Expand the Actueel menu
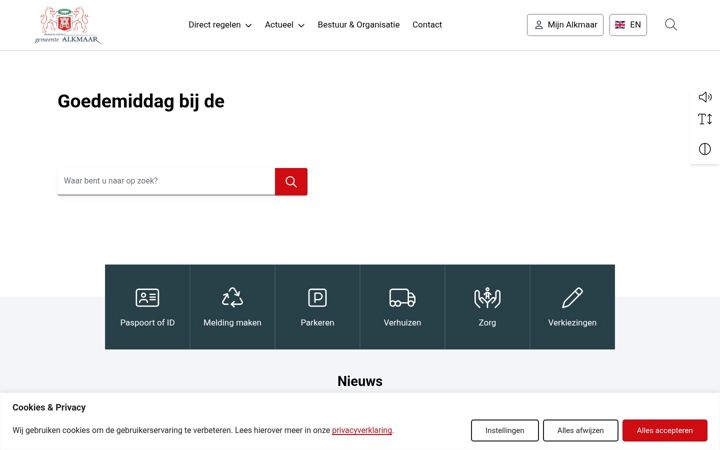 pos(284,25)
